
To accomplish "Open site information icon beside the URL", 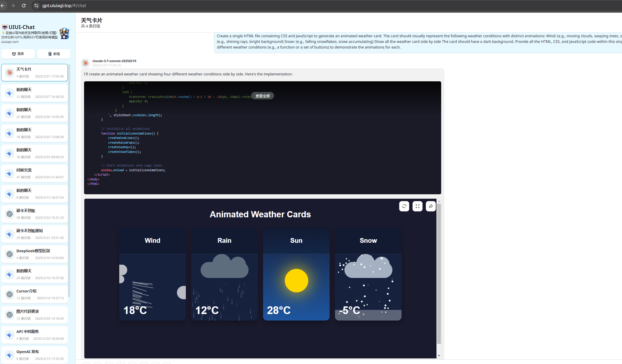I will 36,6.
